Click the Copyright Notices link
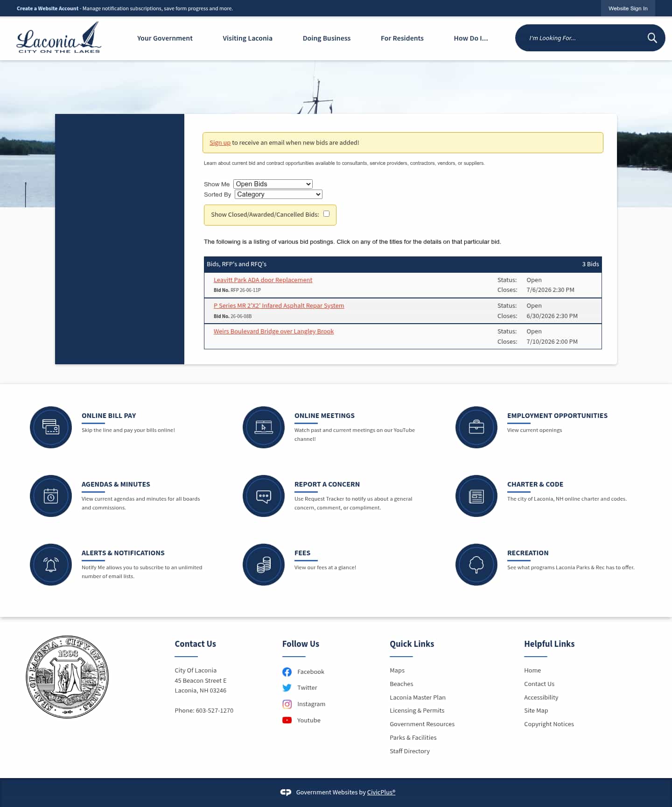 pos(549,724)
